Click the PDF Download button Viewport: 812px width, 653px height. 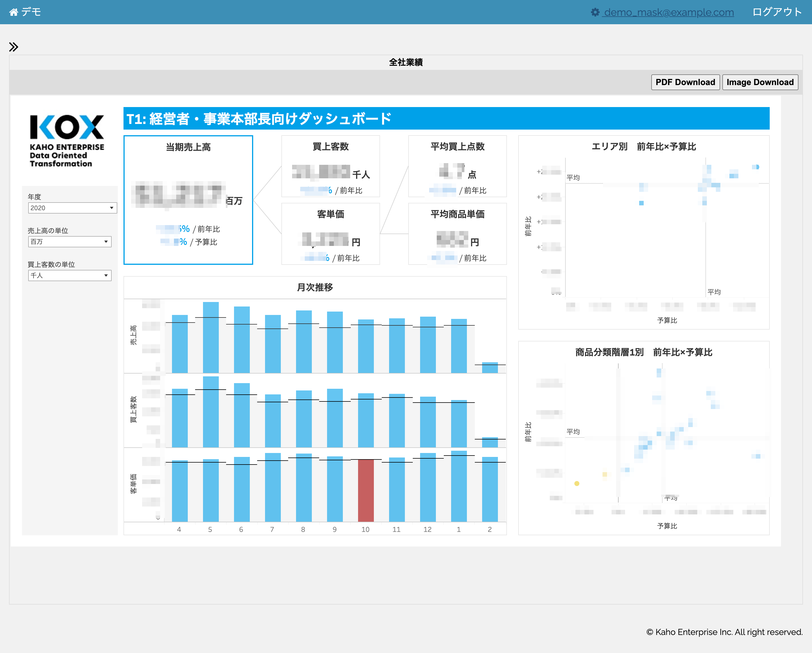click(x=685, y=82)
